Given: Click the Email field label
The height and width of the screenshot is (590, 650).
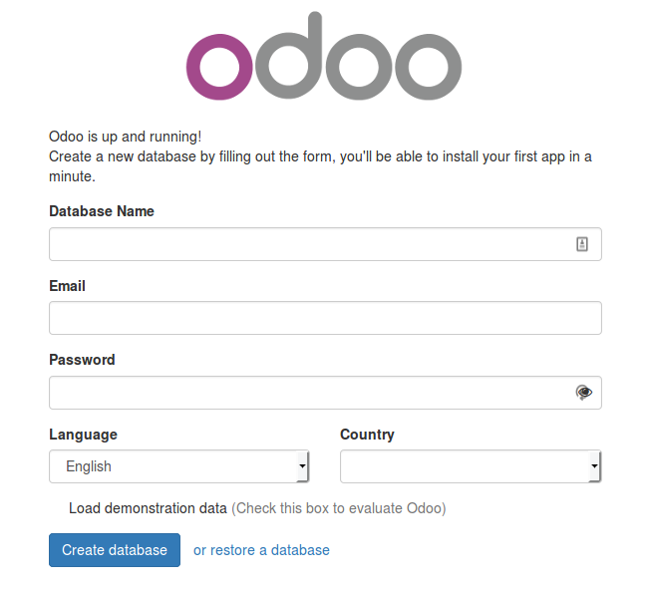Looking at the screenshot, I should 67,286.
